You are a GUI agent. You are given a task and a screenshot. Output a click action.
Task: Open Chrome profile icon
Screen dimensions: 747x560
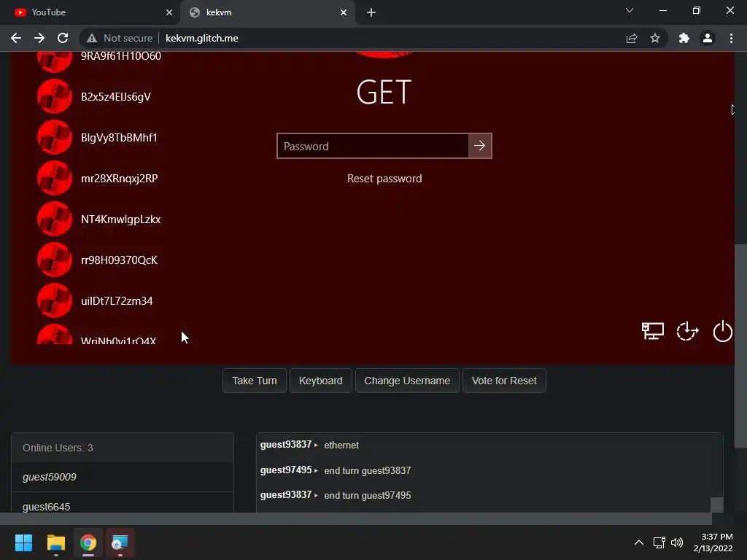coord(708,38)
